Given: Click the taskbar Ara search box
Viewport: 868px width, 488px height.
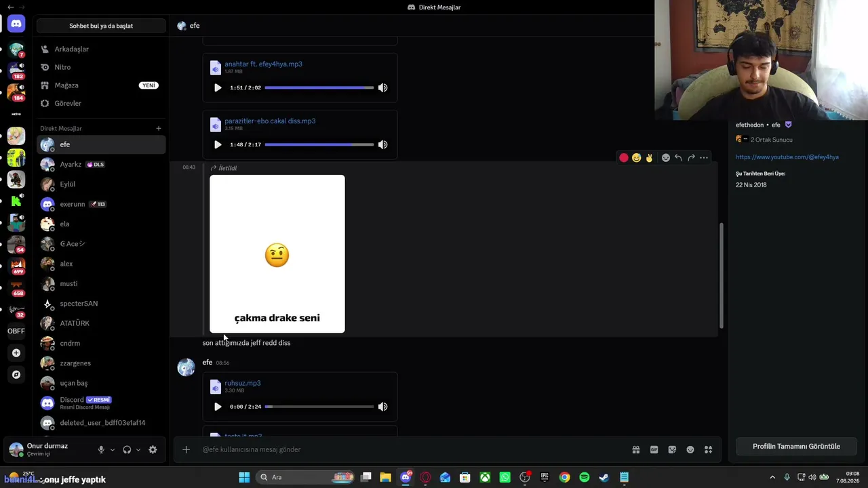Looking at the screenshot, I should coord(305,477).
